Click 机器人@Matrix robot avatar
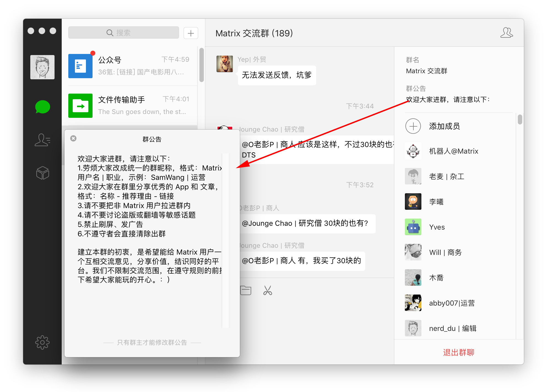 (x=413, y=151)
